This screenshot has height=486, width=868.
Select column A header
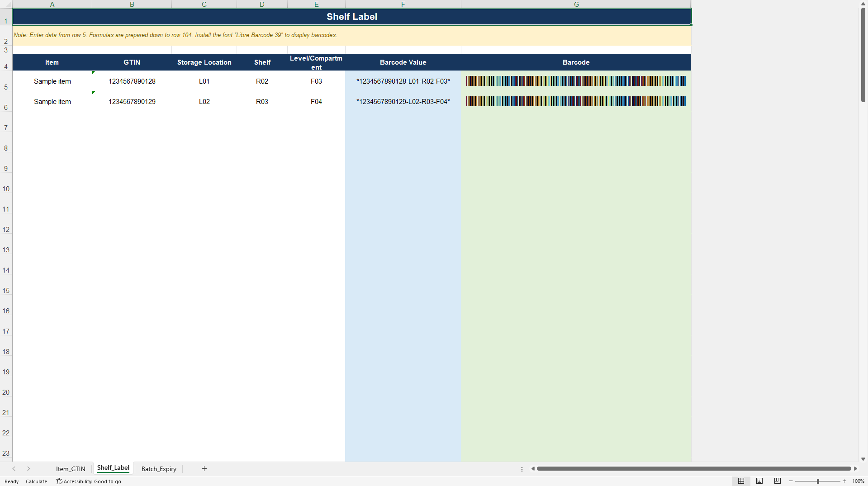[x=52, y=4]
